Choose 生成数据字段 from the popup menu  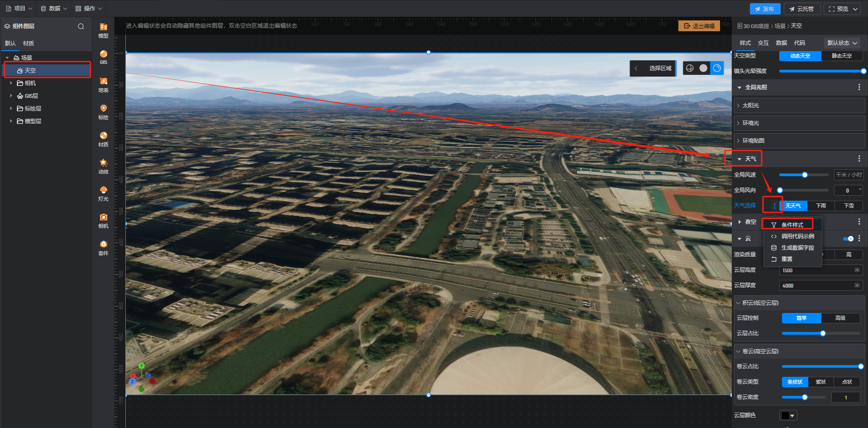coord(792,248)
